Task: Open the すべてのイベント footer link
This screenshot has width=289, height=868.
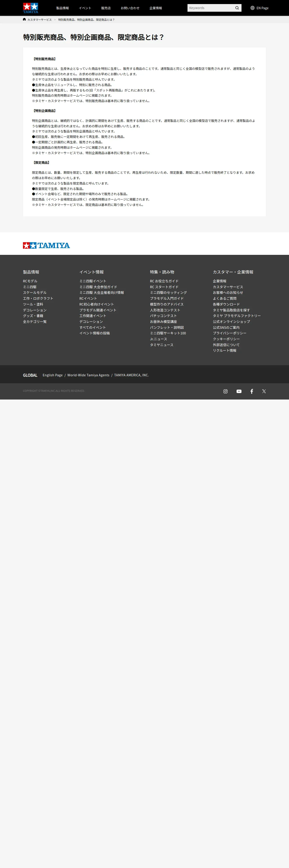Action: [x=93, y=327]
